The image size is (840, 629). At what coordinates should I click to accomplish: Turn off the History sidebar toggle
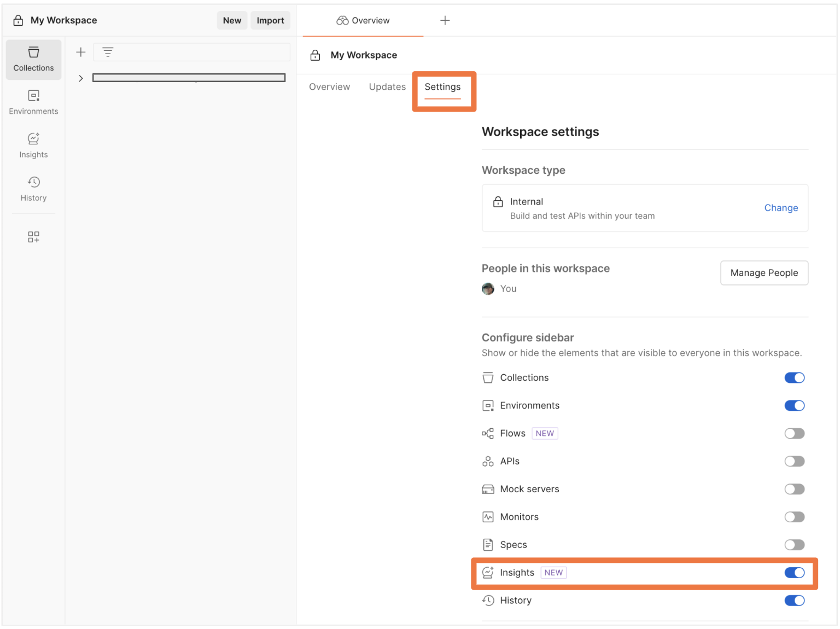(795, 601)
